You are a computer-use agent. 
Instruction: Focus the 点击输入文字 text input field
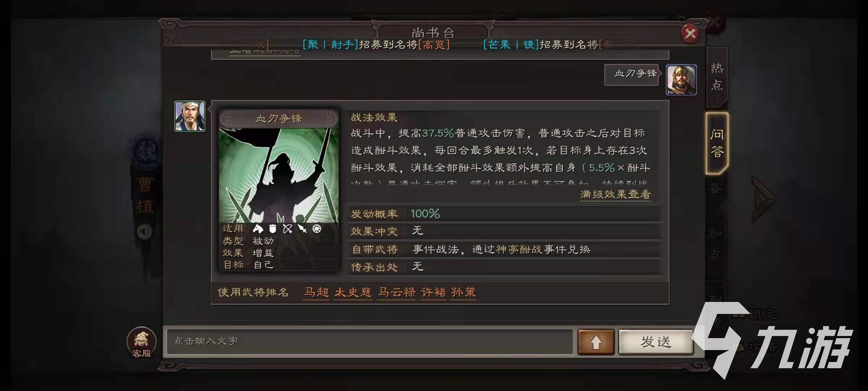click(x=370, y=341)
